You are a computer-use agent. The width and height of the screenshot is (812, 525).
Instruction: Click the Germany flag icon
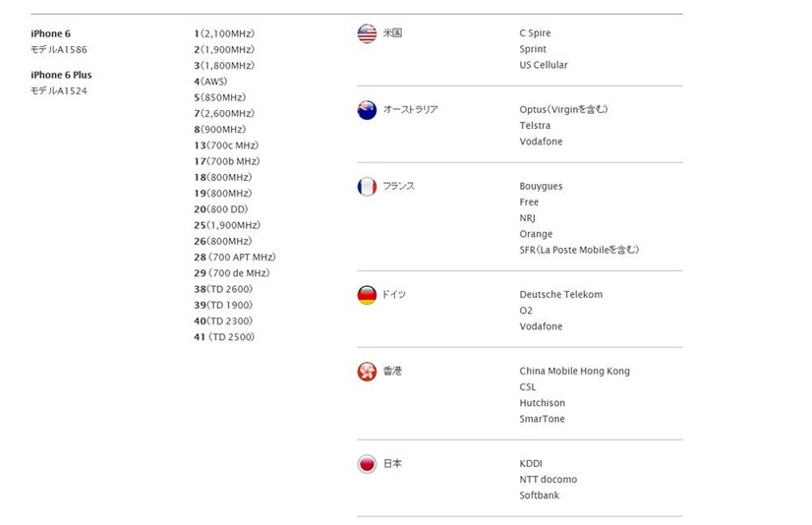click(367, 295)
